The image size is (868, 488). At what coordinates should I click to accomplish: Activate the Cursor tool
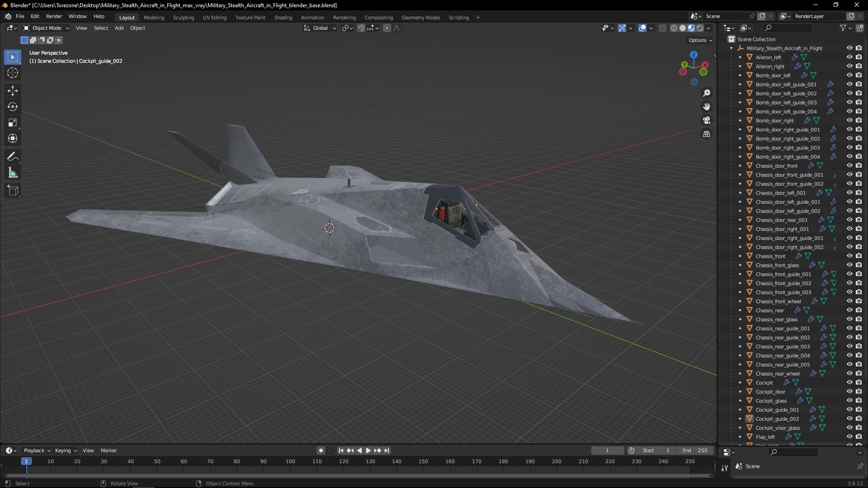point(13,73)
